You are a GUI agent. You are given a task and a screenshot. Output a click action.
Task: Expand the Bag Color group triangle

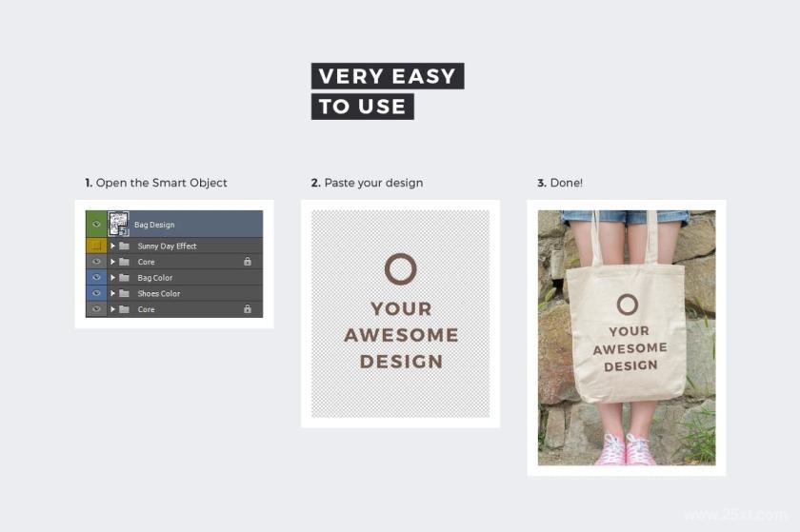coord(112,278)
